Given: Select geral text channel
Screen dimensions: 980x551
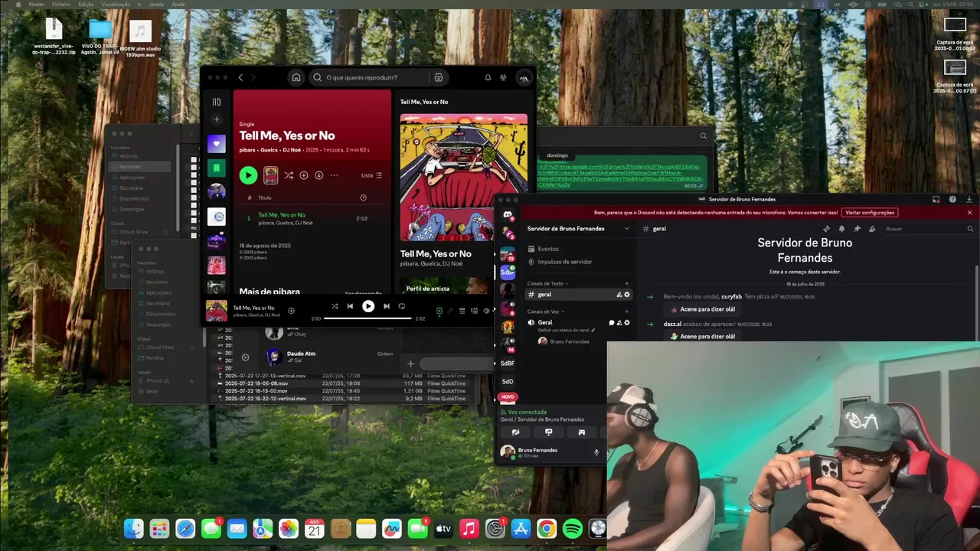Looking at the screenshot, I should 578,295.
